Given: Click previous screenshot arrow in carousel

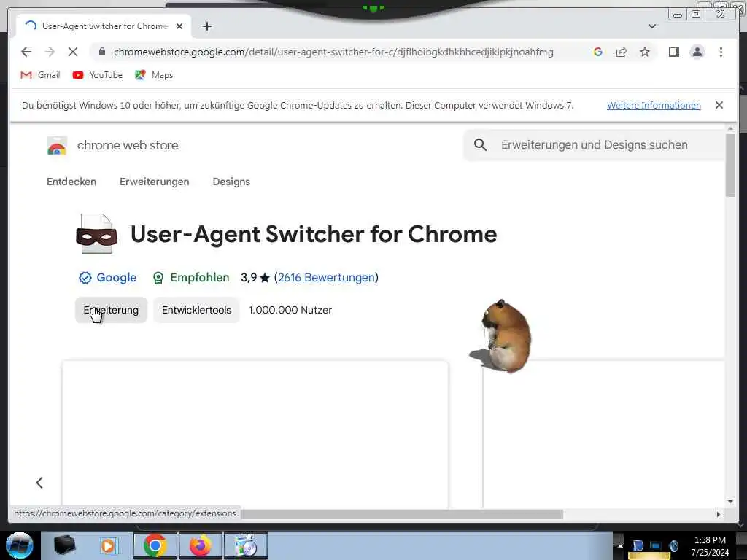Looking at the screenshot, I should 39,483.
